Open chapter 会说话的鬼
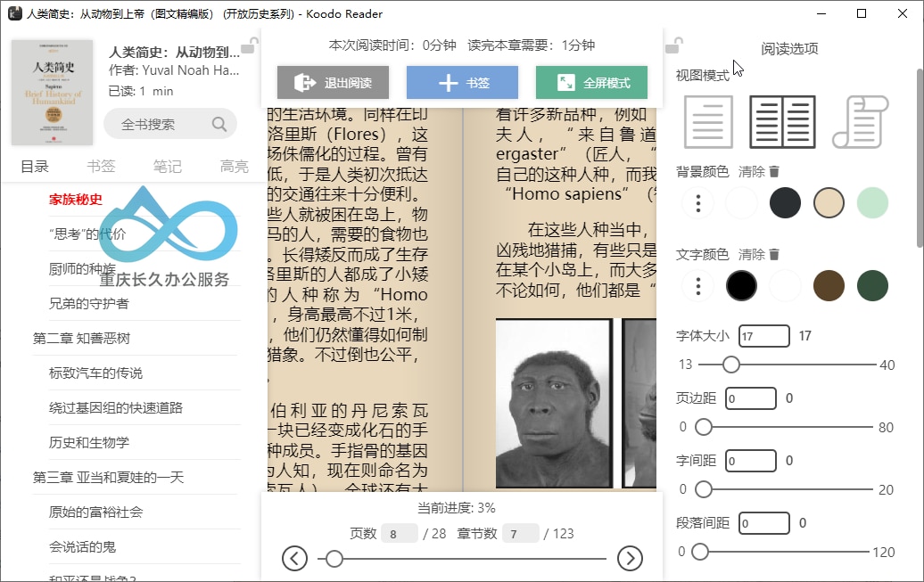Image resolution: width=924 pixels, height=582 pixels. (x=82, y=547)
